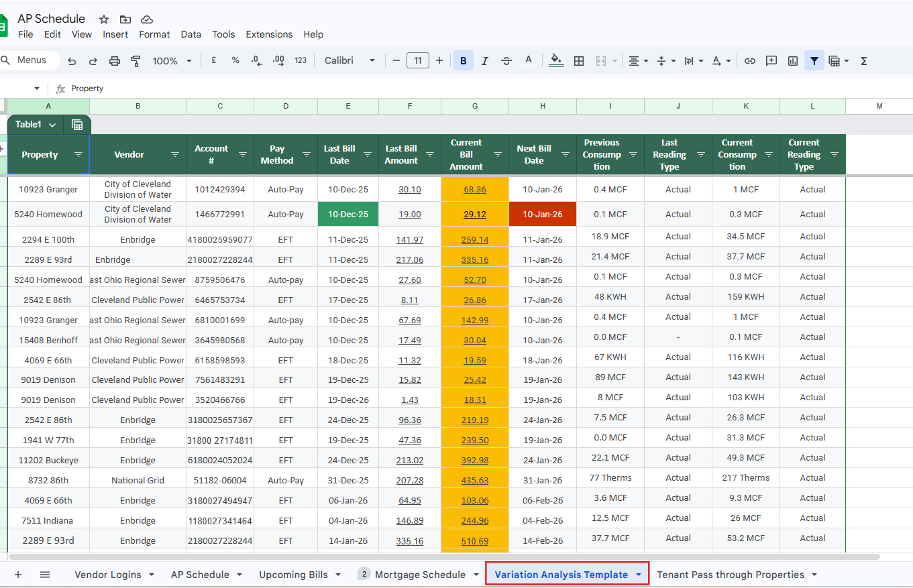This screenshot has height=588, width=913.
Task: Toggle the filter button in toolbar
Action: tap(814, 61)
